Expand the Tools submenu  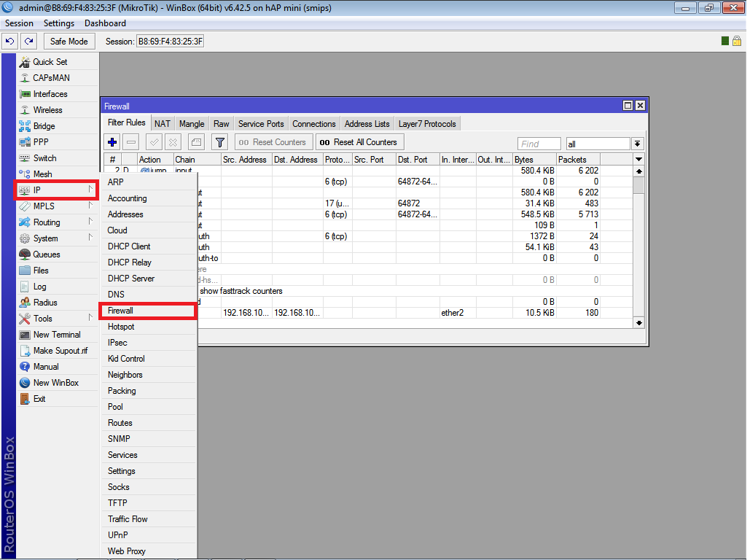click(x=58, y=319)
